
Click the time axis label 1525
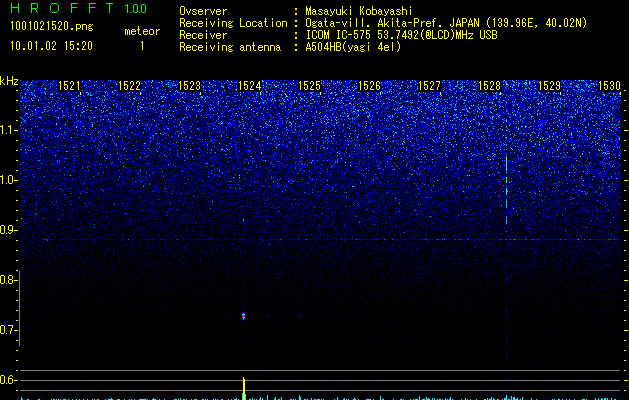pyautogui.click(x=309, y=86)
